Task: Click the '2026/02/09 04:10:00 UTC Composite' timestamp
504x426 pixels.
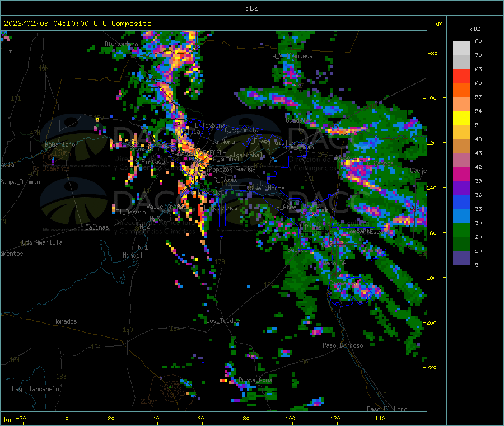Action: tap(77, 24)
